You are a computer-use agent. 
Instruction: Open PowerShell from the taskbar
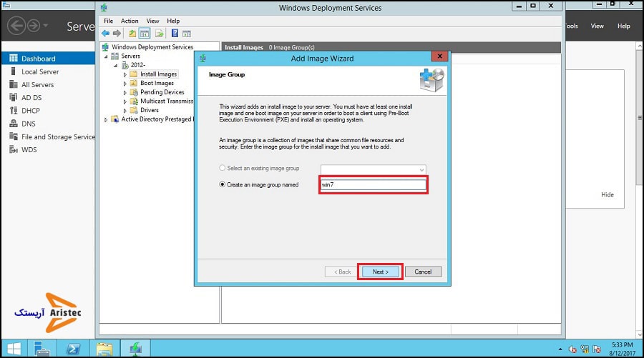(x=73, y=349)
